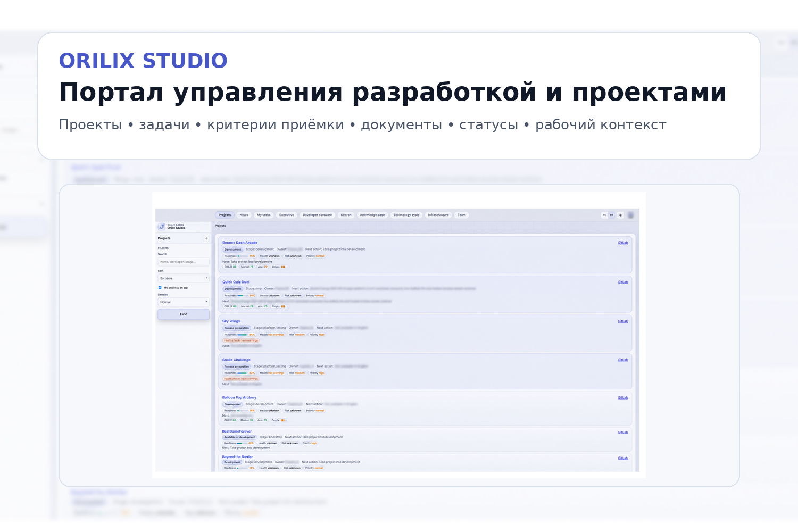Collapse the Projects sidebar panel
Image resolution: width=798 pixels, height=532 pixels.
pos(206,238)
